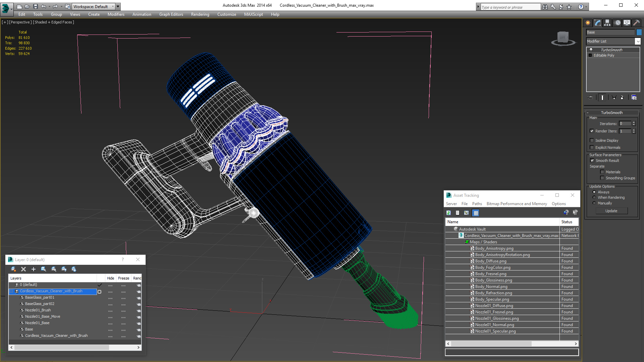Screen dimensions: 644x362
Task: Toggle TurboSmooth lightbulb visibility icon
Action: point(591,50)
